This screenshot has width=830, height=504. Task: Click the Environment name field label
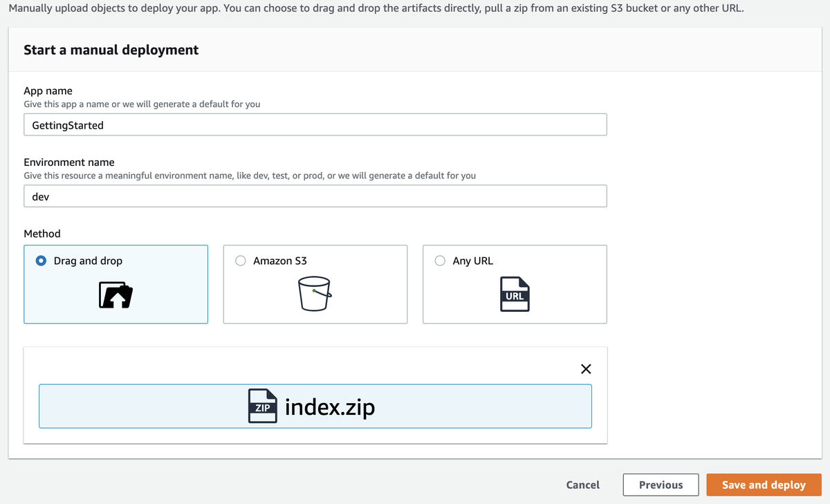[69, 162]
